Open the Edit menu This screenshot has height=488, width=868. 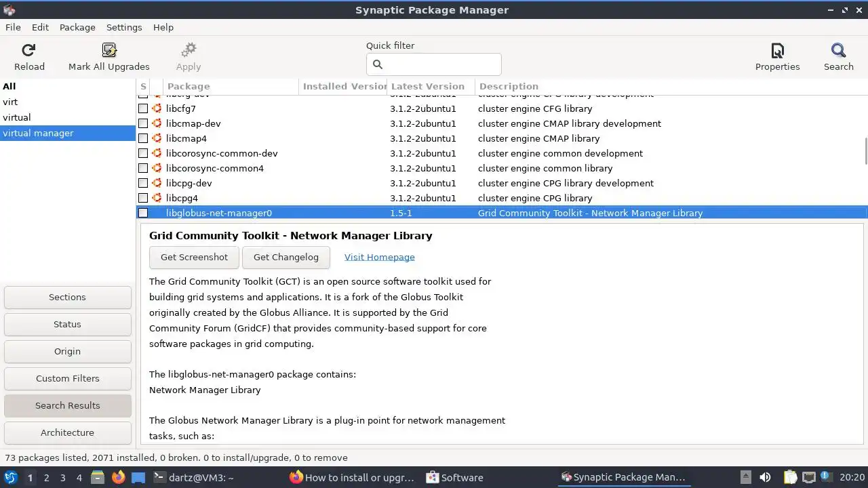(40, 27)
